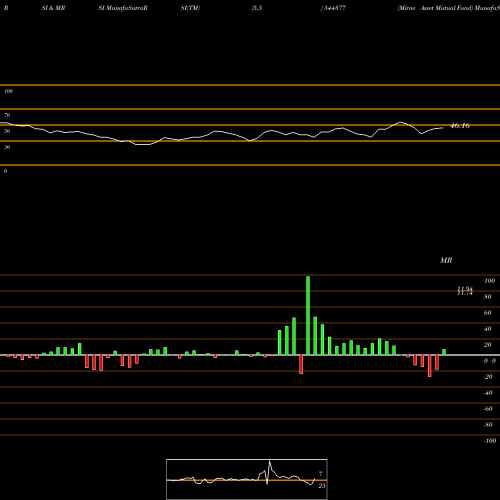
Task: Click the -100 label on histogram axis
Action: tap(490, 441)
